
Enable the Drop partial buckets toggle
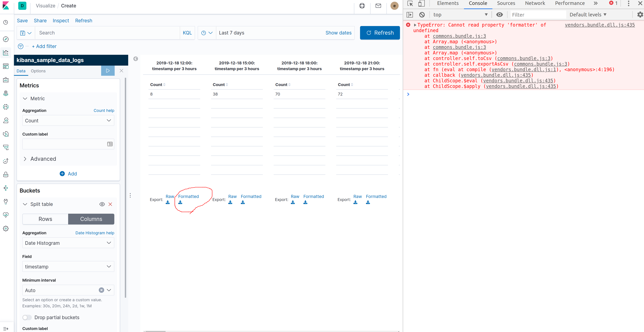point(27,317)
